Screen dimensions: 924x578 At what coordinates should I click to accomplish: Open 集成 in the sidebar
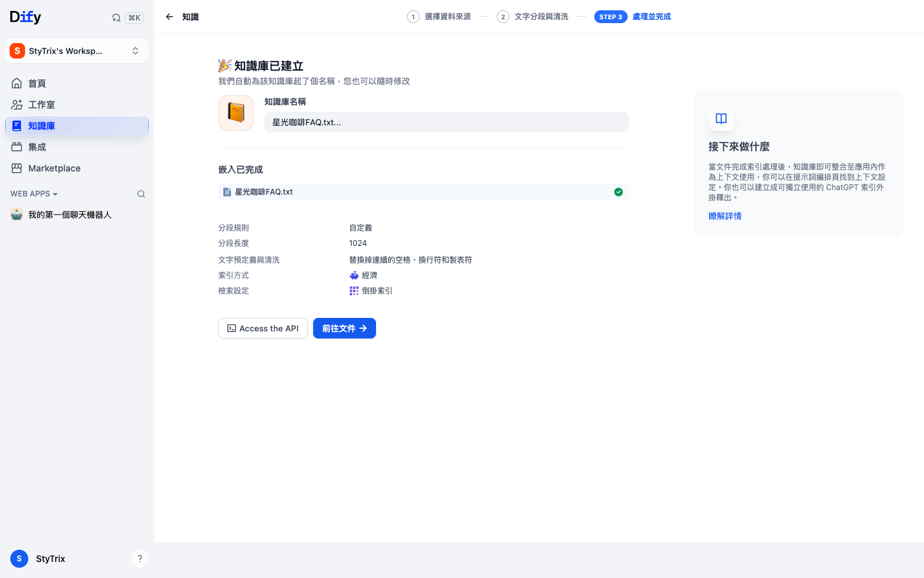(x=77, y=147)
